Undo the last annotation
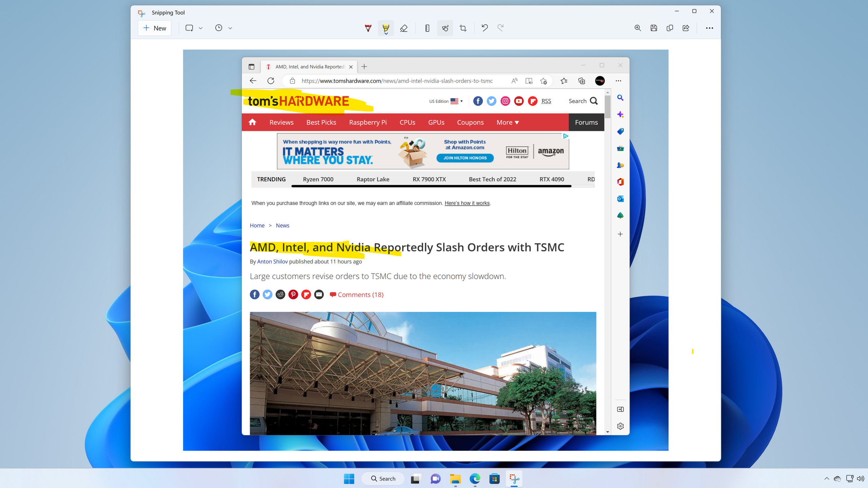 pyautogui.click(x=485, y=28)
